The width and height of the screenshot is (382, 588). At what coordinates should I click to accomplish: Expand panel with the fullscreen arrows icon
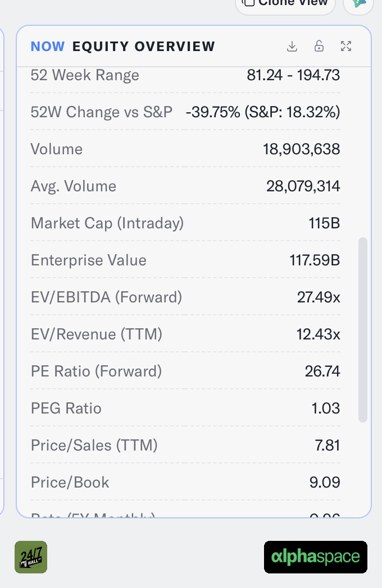pos(346,46)
